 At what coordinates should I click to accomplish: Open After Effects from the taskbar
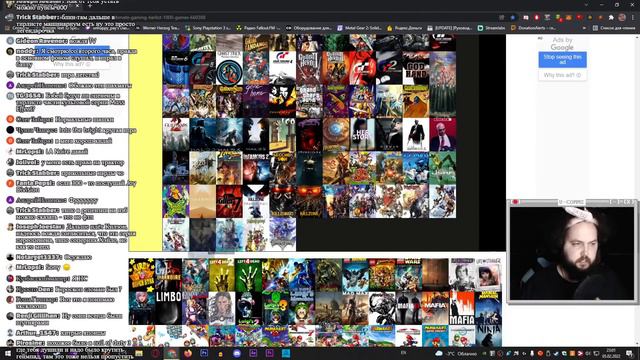pos(253,353)
